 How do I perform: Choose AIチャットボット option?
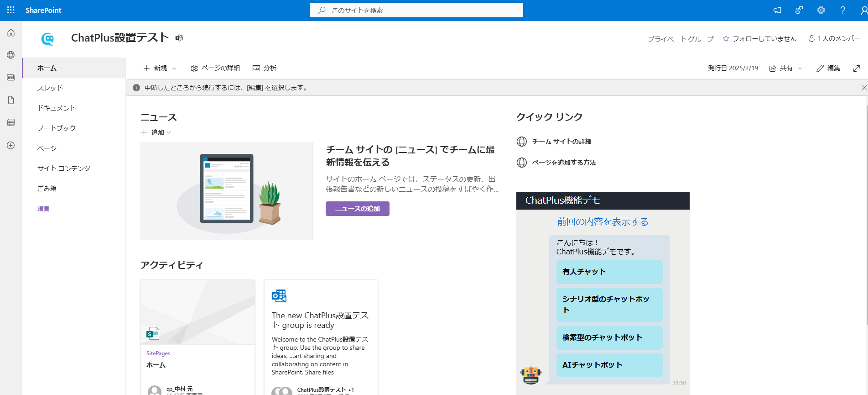[x=609, y=365]
